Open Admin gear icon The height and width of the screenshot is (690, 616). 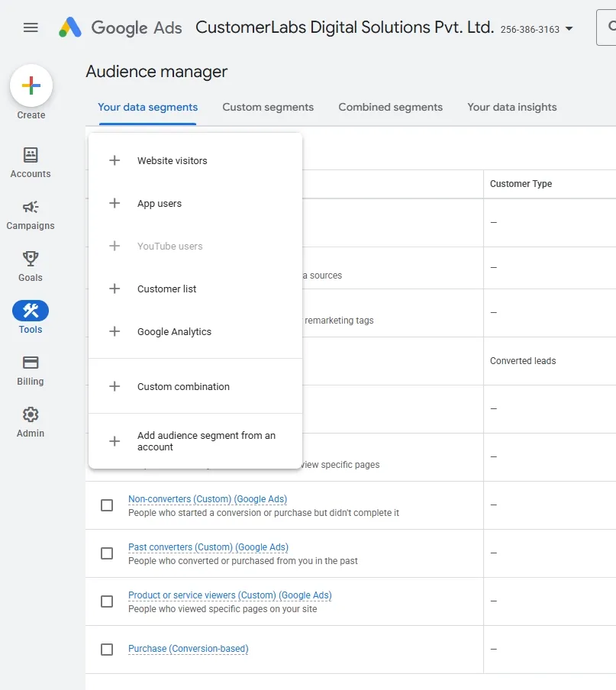point(31,414)
